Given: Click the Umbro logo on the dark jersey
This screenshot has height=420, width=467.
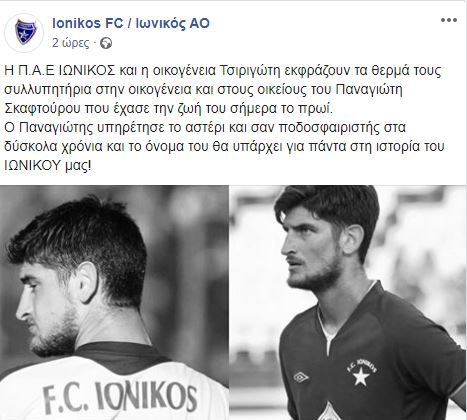Looking at the screenshot, I should pos(301,377).
